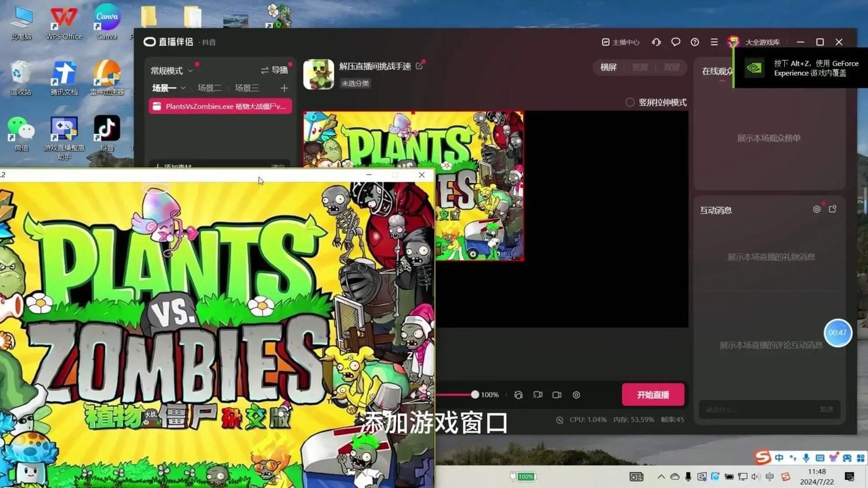
Task: Click the edit icon beside stream title
Action: click(x=419, y=66)
